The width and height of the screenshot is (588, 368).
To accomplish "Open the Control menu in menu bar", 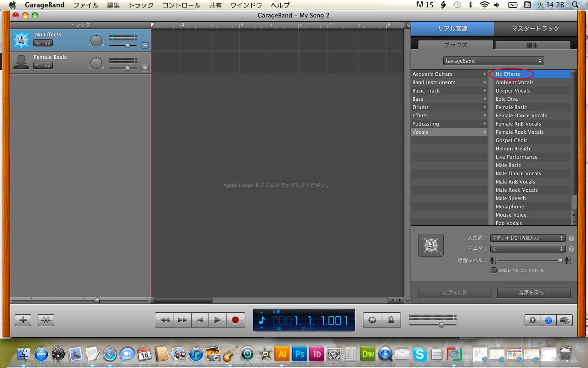I will 181,5.
